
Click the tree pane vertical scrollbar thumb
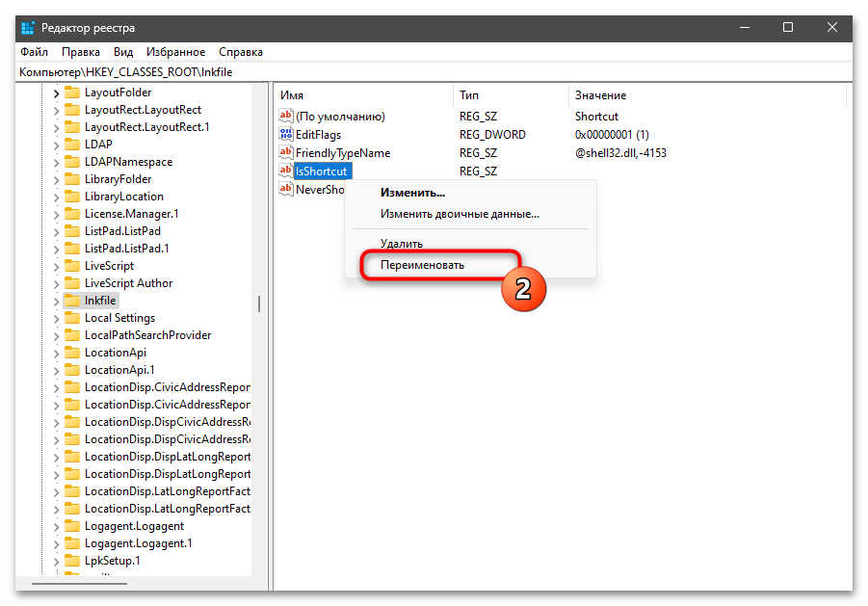pyautogui.click(x=258, y=303)
